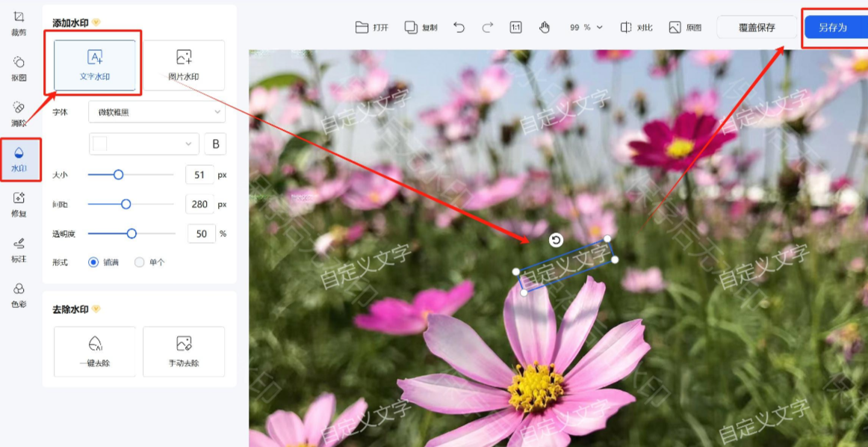
Task: Choose 文字水印 text watermark option
Action: point(95,65)
